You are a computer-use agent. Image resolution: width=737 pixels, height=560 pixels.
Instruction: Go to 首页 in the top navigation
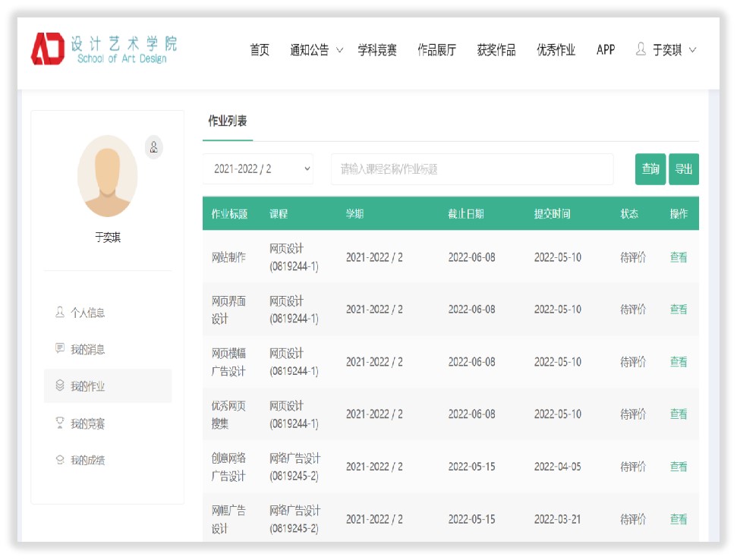tap(260, 50)
